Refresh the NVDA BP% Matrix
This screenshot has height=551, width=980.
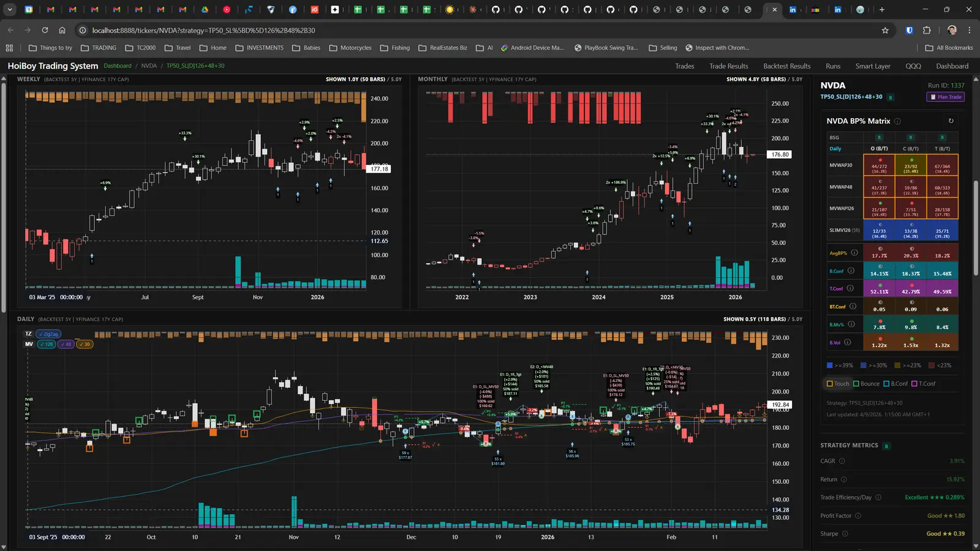[951, 121]
